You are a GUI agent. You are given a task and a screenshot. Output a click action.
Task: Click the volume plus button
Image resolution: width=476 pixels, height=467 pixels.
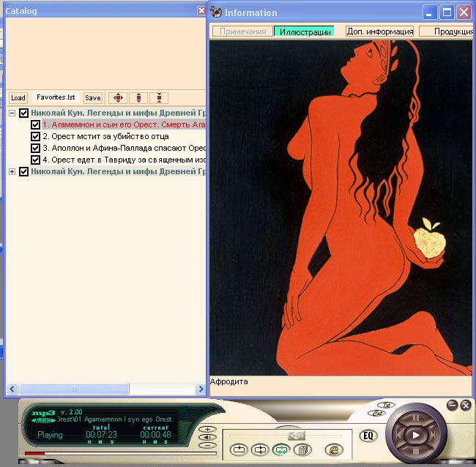pyautogui.click(x=209, y=429)
